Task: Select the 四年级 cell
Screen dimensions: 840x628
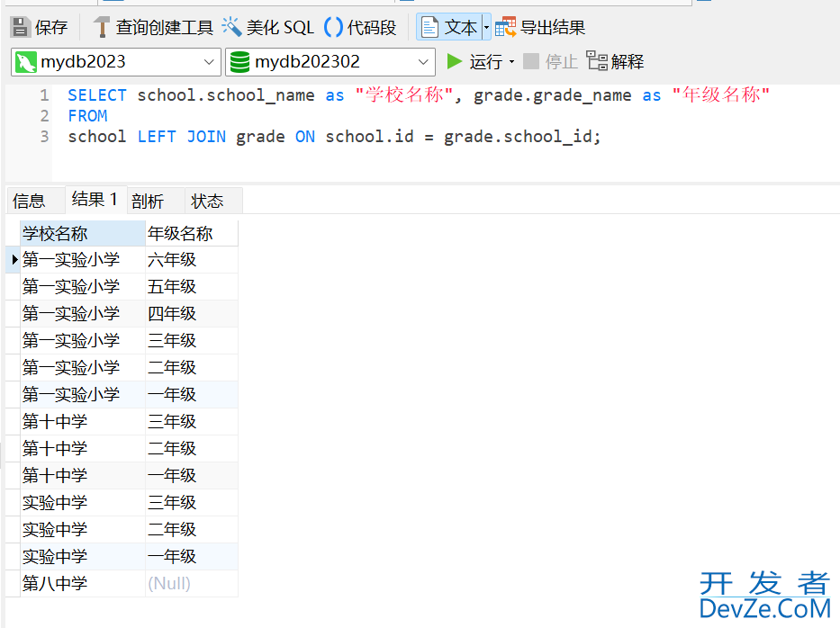Action: coord(192,314)
